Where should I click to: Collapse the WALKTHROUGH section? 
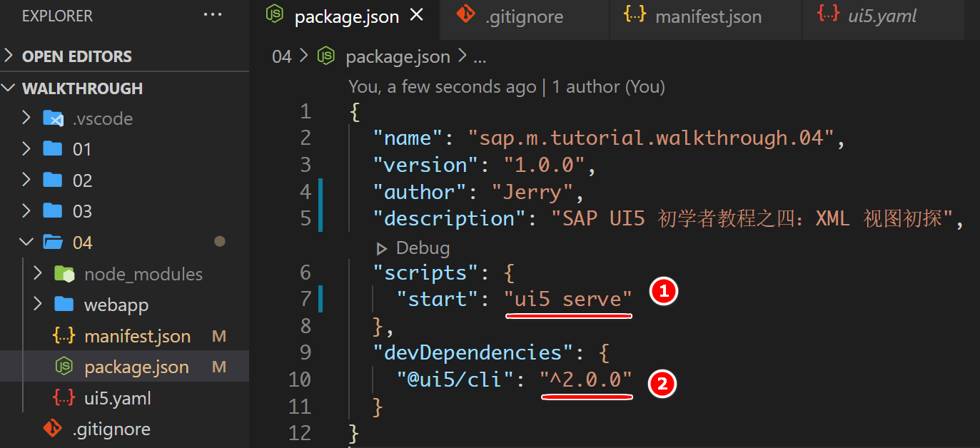coord(10,88)
